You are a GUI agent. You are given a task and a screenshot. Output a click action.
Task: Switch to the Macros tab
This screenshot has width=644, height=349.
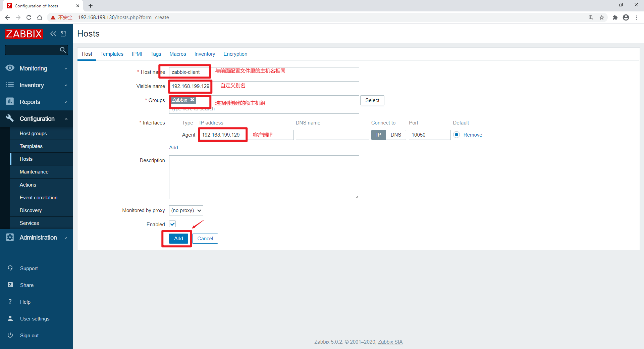coord(178,54)
